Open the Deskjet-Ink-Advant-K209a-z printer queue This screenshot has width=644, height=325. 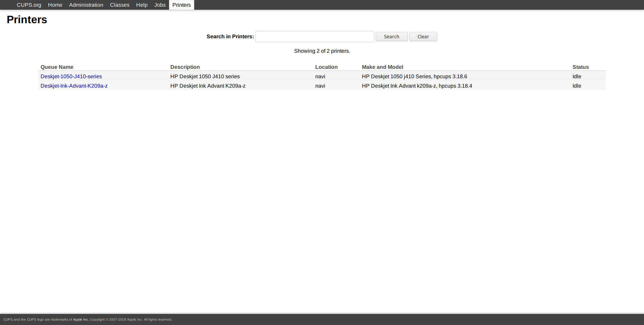point(74,86)
